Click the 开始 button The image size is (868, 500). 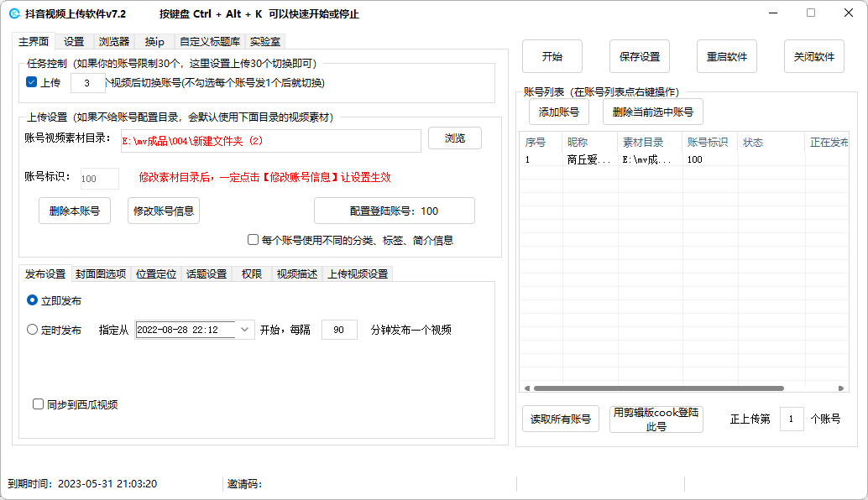552,56
